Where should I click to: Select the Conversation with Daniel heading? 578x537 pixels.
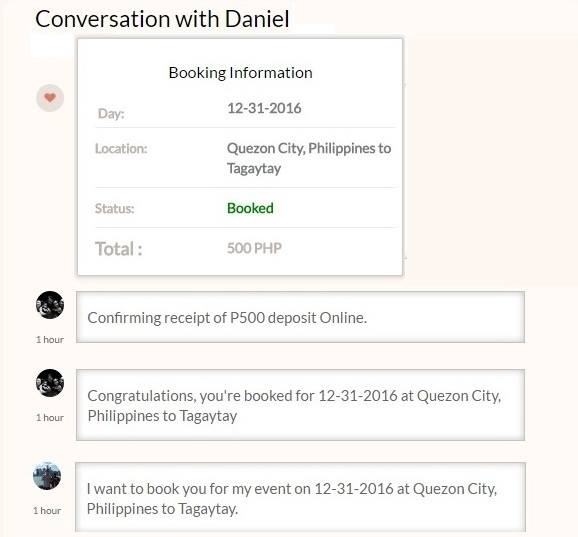click(x=162, y=19)
